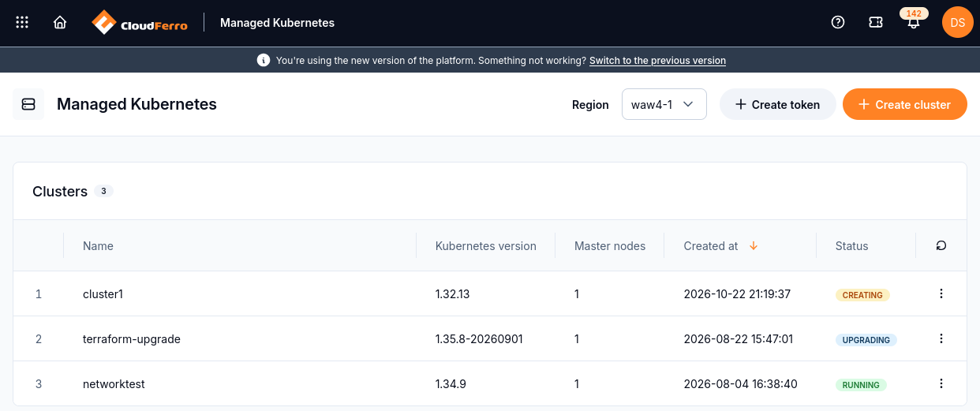Sort by Master nodes column header

click(609, 246)
